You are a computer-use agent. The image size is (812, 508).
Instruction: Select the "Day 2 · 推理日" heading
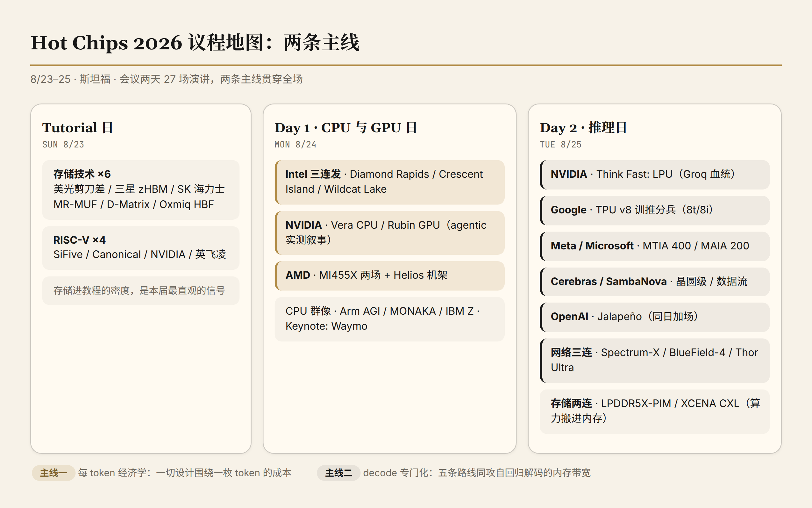point(583,128)
